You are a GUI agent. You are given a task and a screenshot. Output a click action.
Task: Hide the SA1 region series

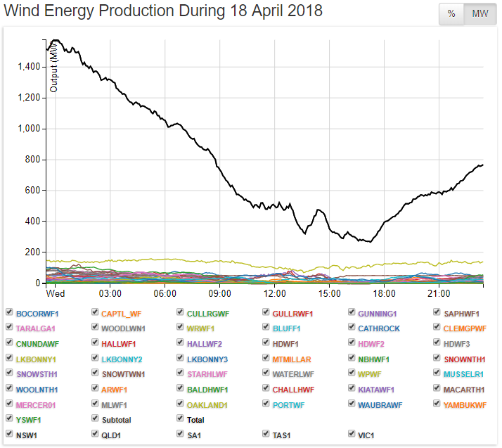181,435
